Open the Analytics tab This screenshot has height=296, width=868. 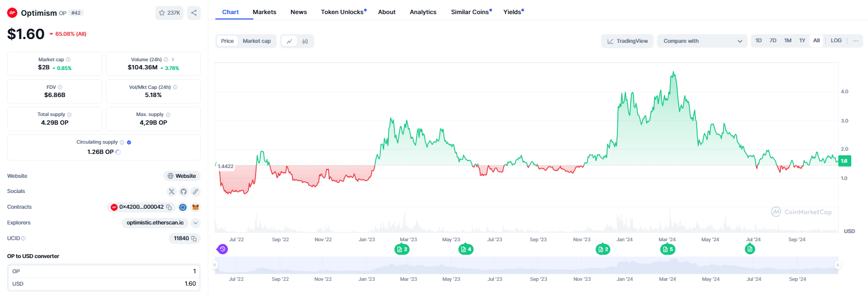[423, 12]
